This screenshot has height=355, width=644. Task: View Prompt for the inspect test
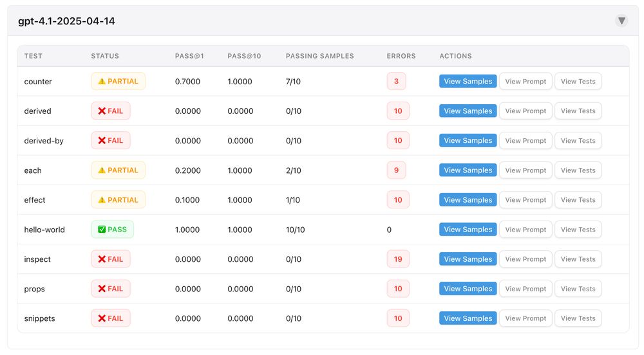(526, 259)
